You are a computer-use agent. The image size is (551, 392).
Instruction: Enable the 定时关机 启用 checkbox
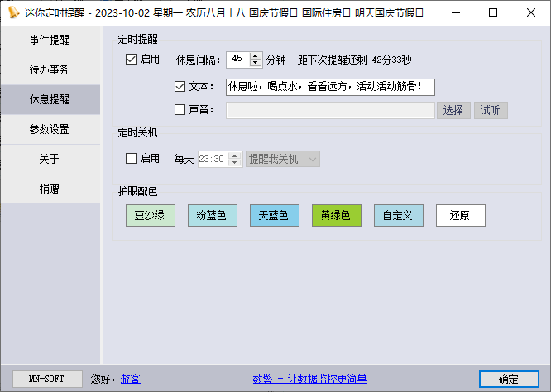coord(131,159)
